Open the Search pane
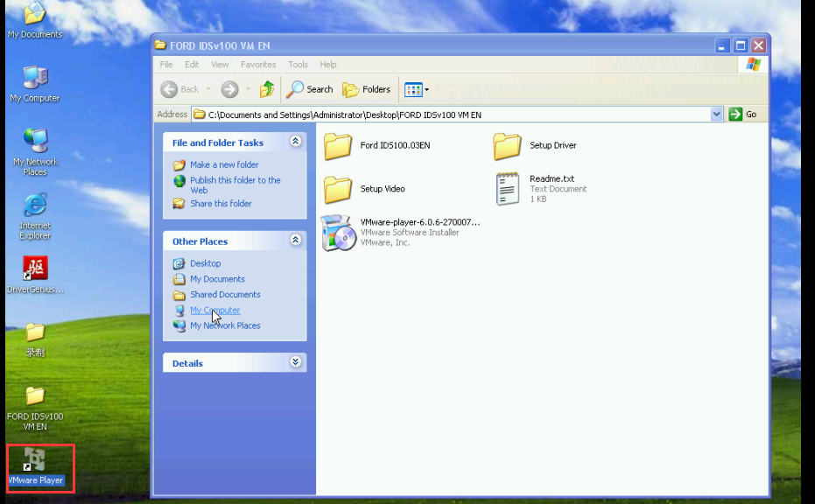This screenshot has width=815, height=504. click(309, 89)
